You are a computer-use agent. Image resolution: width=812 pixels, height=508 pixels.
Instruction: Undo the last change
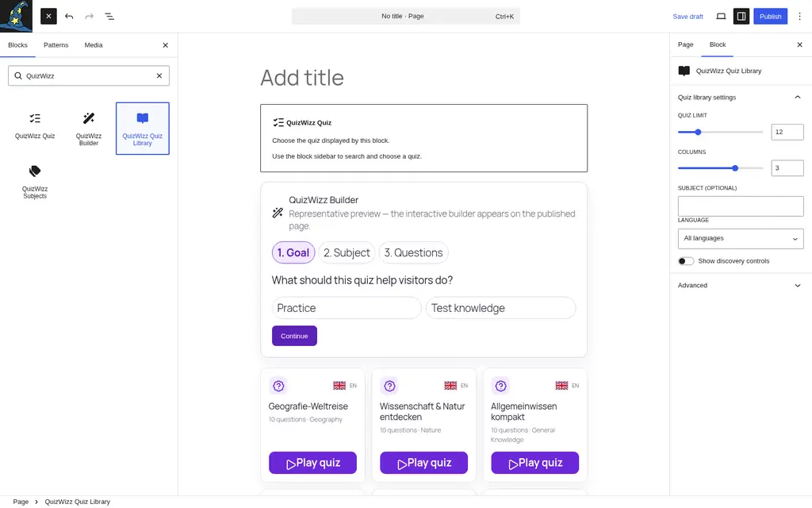[69, 16]
